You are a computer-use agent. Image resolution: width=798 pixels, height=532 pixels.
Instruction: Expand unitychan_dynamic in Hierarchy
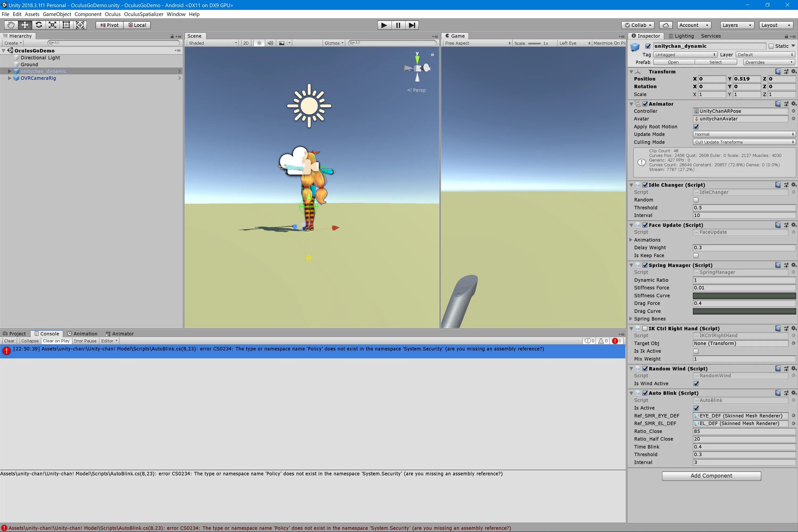pos(10,71)
